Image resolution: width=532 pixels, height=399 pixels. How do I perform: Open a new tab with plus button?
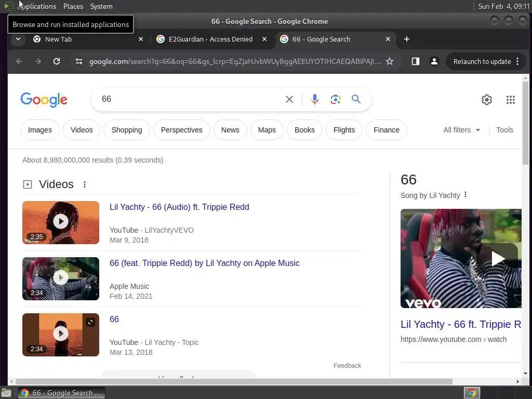[406, 39]
